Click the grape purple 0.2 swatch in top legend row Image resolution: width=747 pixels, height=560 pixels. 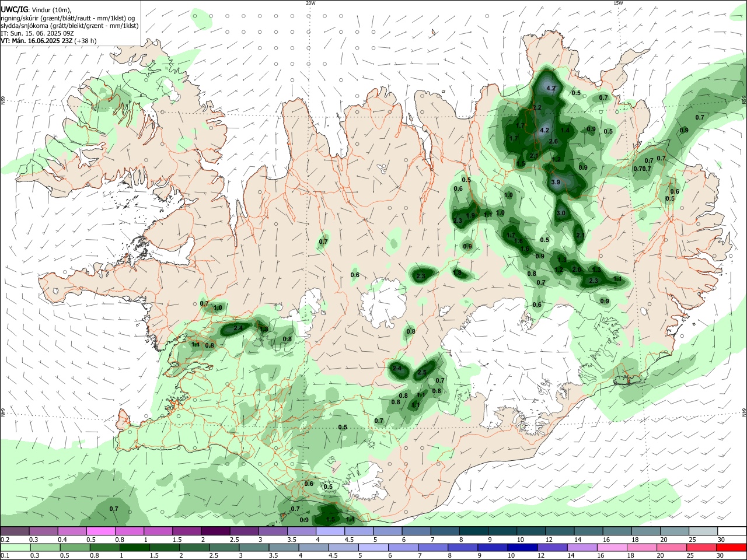pos(15,531)
